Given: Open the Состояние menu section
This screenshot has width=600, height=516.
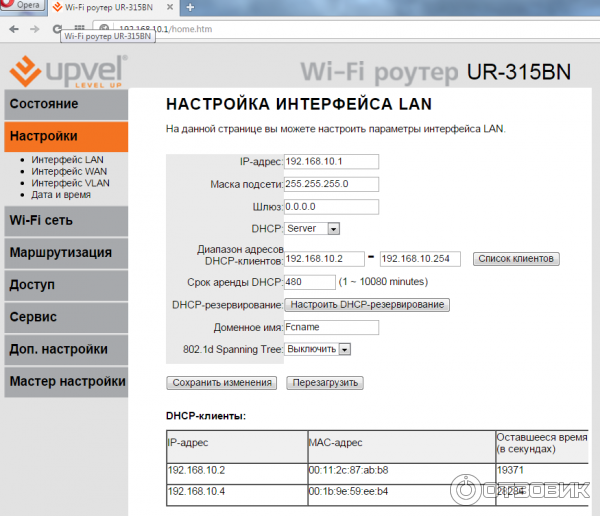Looking at the screenshot, I should click(x=66, y=104).
